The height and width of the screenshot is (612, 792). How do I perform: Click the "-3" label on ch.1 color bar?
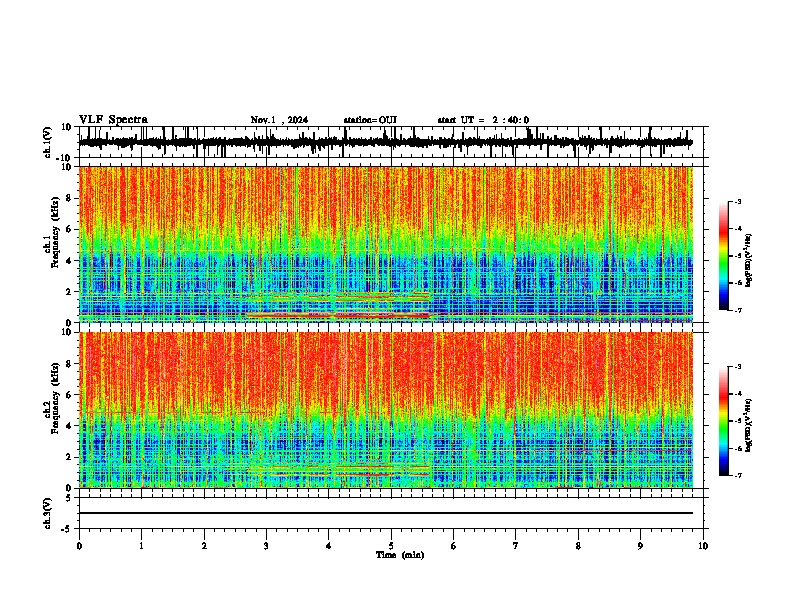pyautogui.click(x=738, y=201)
